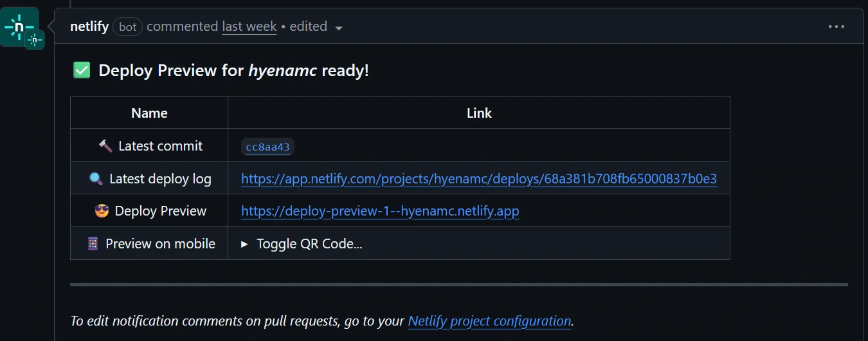The image size is (868, 341).
Task: Expand the edited history dropdown arrow
Action: point(339,28)
